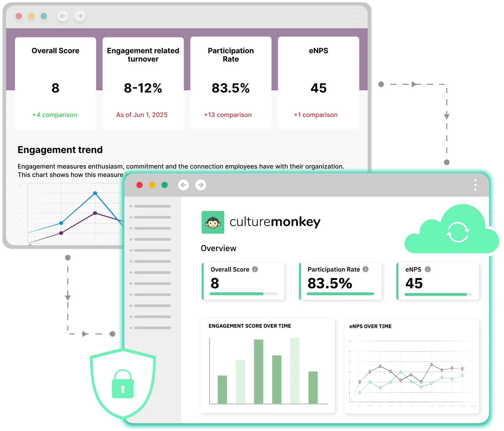Click the Engagement trend heading
504x431 pixels.
coord(60,150)
